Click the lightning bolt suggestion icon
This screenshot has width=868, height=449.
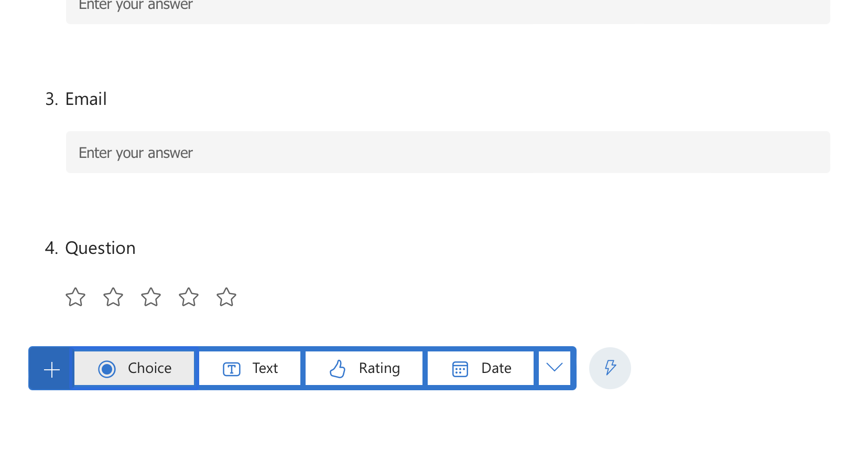pyautogui.click(x=610, y=368)
